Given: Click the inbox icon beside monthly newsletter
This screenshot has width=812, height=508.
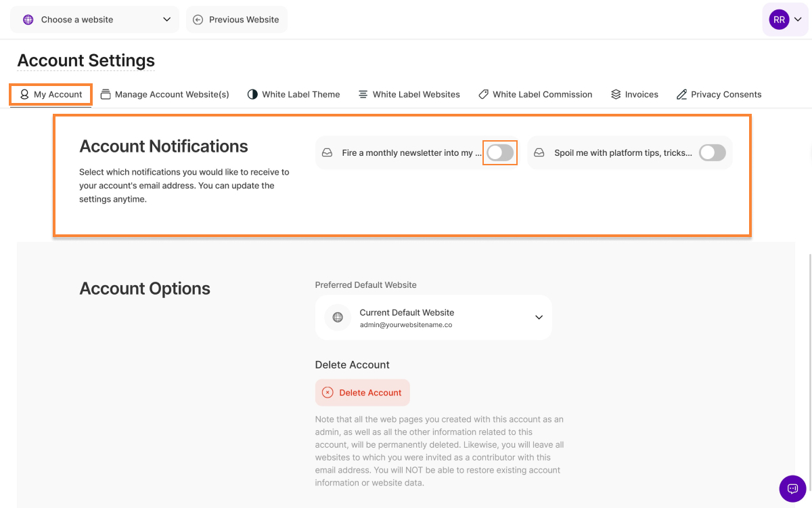Looking at the screenshot, I should 327,153.
